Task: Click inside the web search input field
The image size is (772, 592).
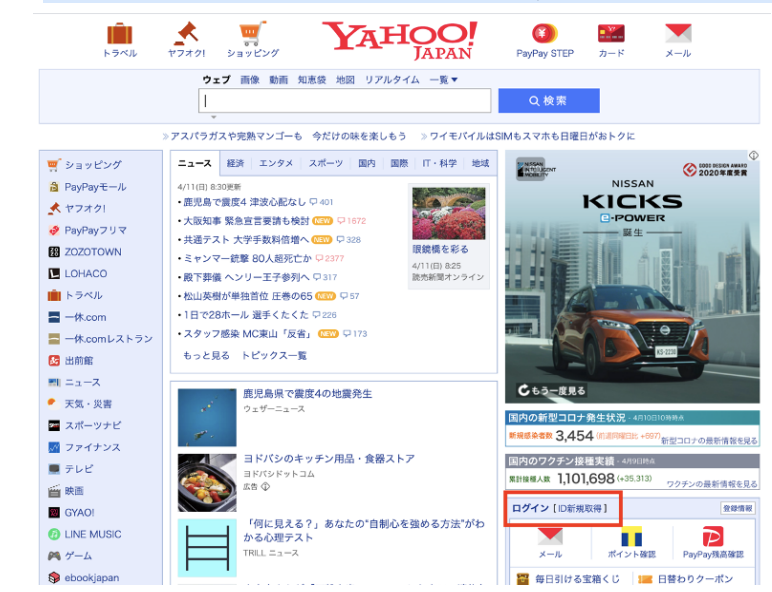Action: pos(345,101)
